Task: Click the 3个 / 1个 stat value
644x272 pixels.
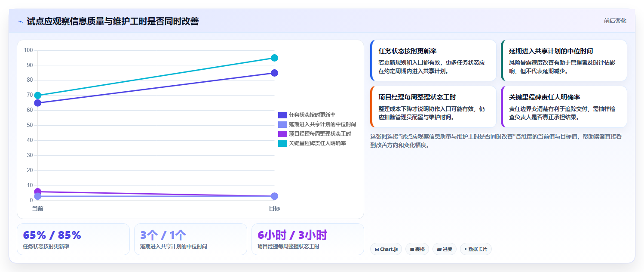Action: point(163,235)
